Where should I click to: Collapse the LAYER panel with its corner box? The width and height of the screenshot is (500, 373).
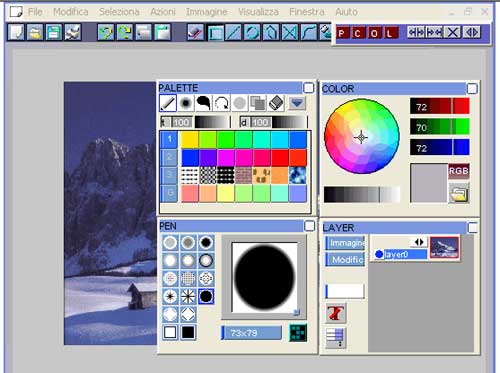click(473, 228)
